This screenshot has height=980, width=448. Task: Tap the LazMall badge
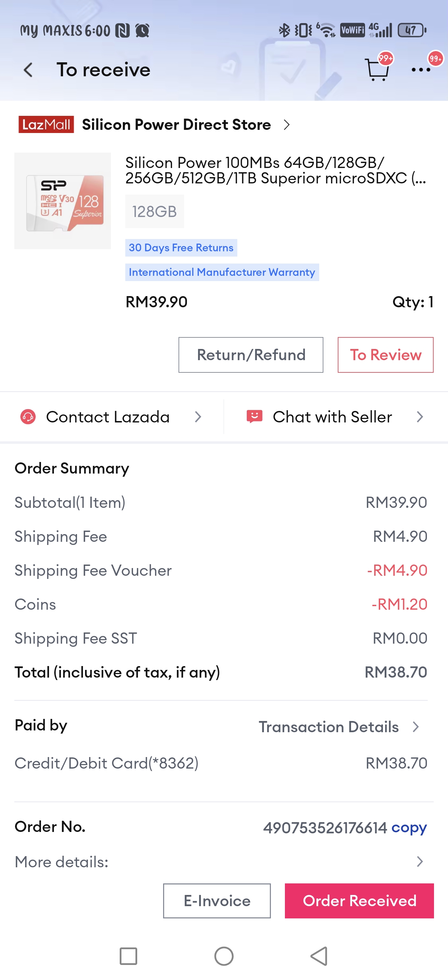click(x=46, y=125)
